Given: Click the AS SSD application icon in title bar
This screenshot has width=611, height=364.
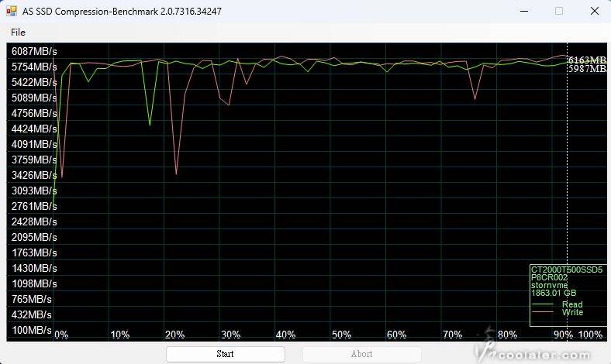Looking at the screenshot, I should (12, 11).
